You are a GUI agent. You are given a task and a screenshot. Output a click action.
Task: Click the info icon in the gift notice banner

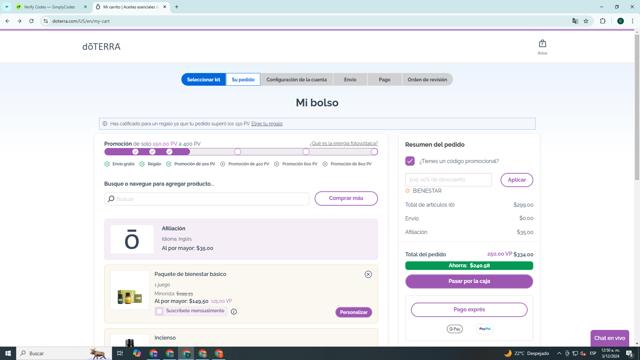[x=105, y=124]
